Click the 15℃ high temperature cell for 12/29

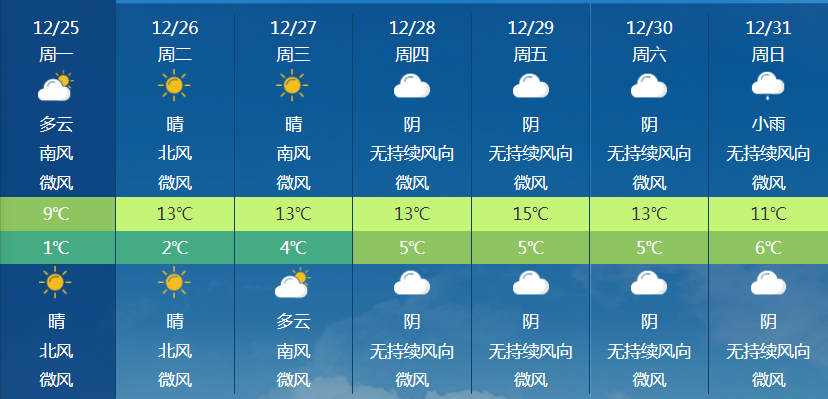click(531, 214)
